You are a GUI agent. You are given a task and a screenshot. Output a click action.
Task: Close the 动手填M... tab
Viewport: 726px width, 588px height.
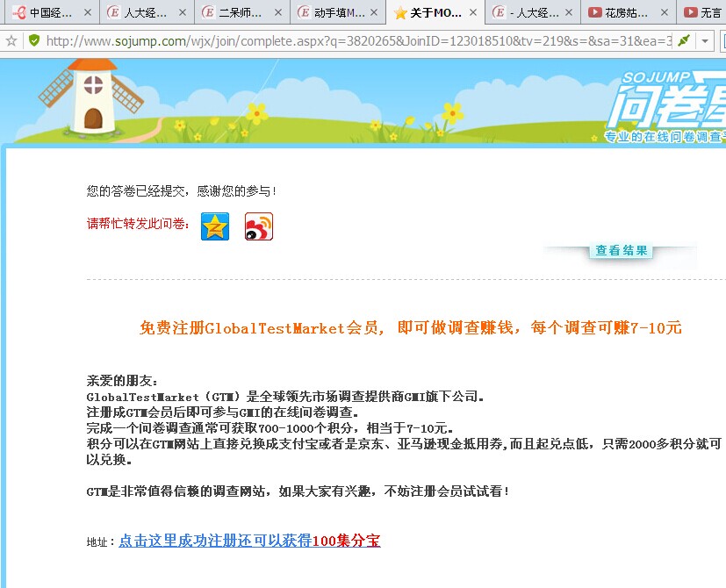(x=374, y=12)
